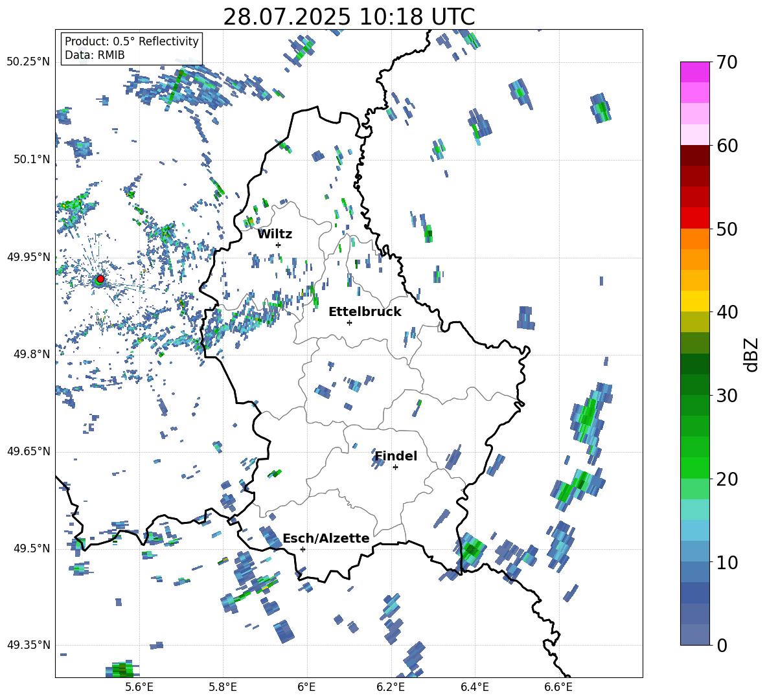Image resolution: width=767 pixels, height=700 pixels.
Task: Click the 6°E longitude label
Action: [306, 687]
